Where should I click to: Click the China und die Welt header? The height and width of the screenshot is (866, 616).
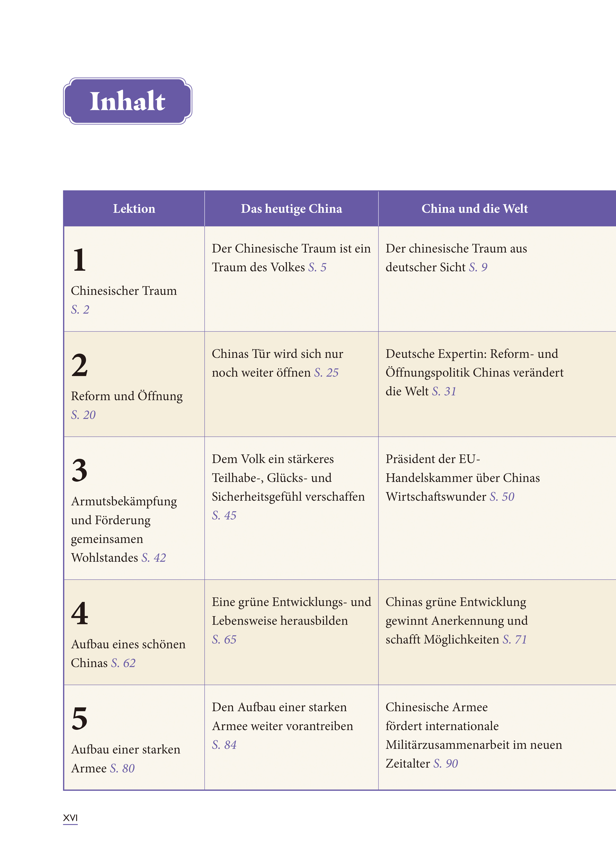click(474, 209)
